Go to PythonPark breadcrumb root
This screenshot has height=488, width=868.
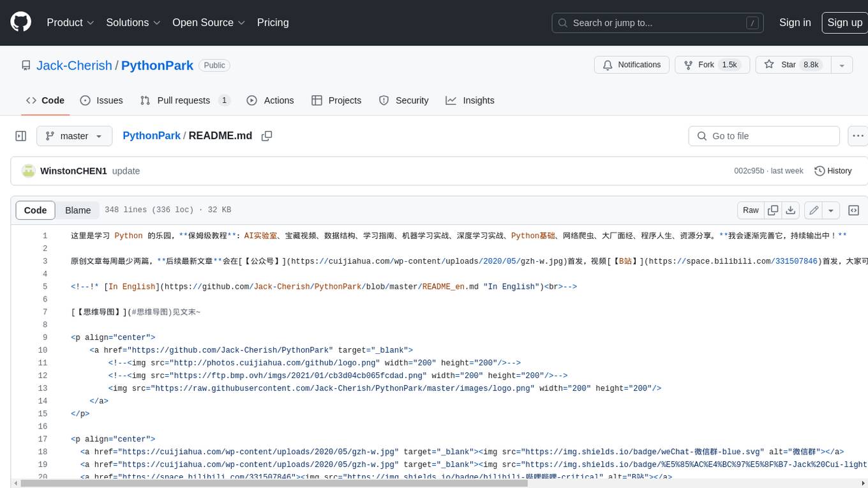pyautogui.click(x=151, y=136)
